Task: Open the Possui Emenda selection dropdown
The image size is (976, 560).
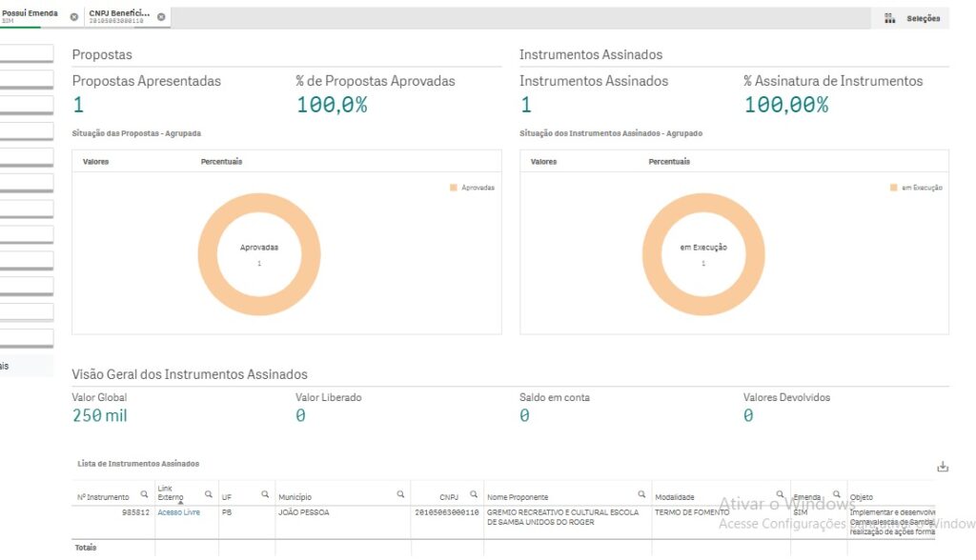Action: pos(30,16)
